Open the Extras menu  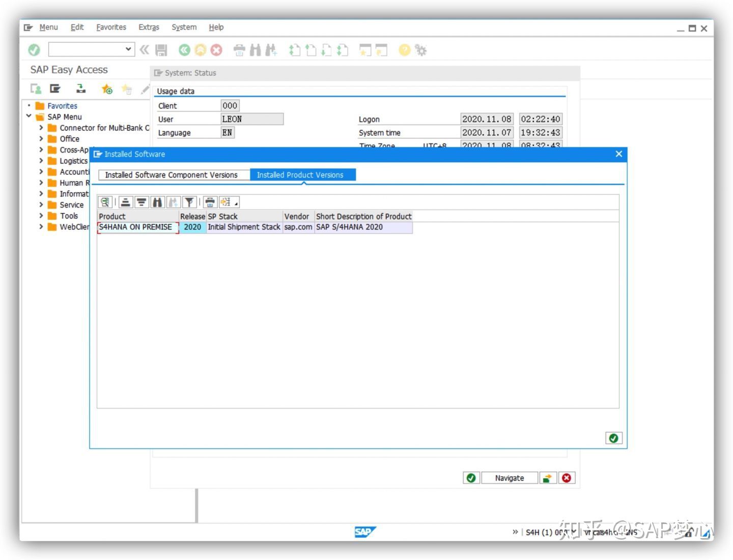pos(149,27)
